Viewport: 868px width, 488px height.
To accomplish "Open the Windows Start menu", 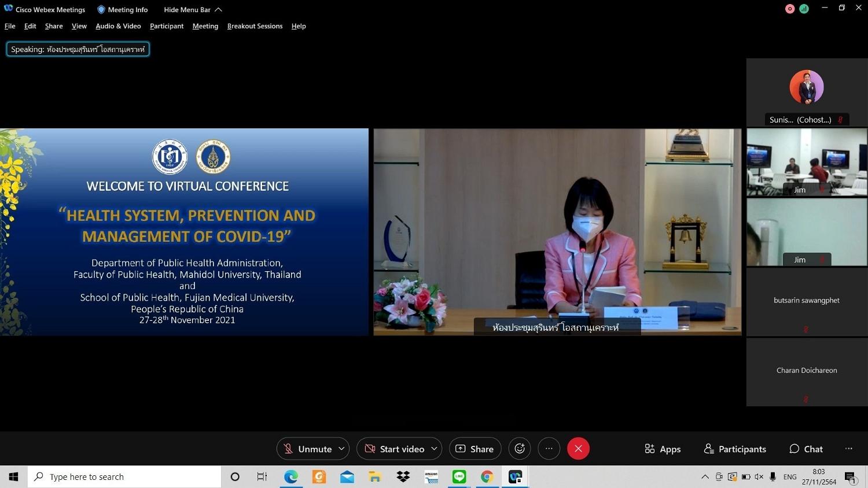I will coord(13,477).
